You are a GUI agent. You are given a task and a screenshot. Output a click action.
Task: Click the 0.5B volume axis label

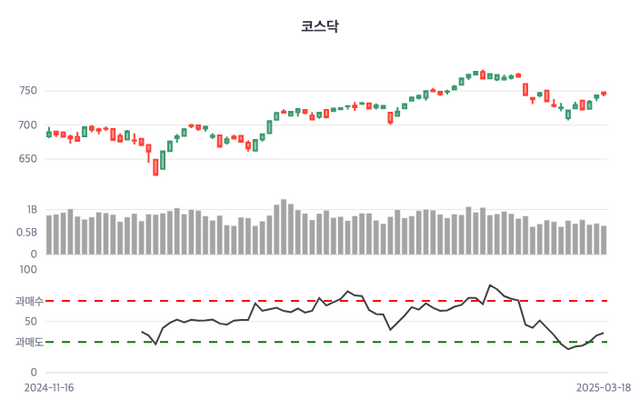(26, 232)
